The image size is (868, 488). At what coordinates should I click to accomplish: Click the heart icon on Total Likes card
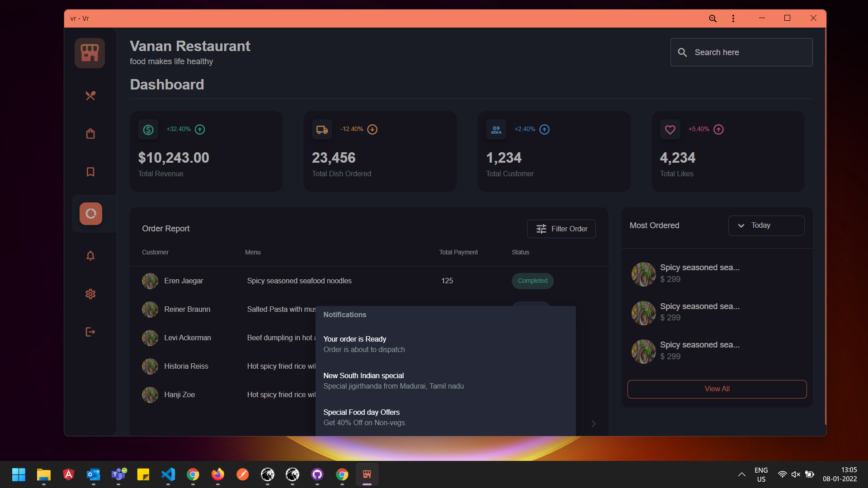(670, 129)
